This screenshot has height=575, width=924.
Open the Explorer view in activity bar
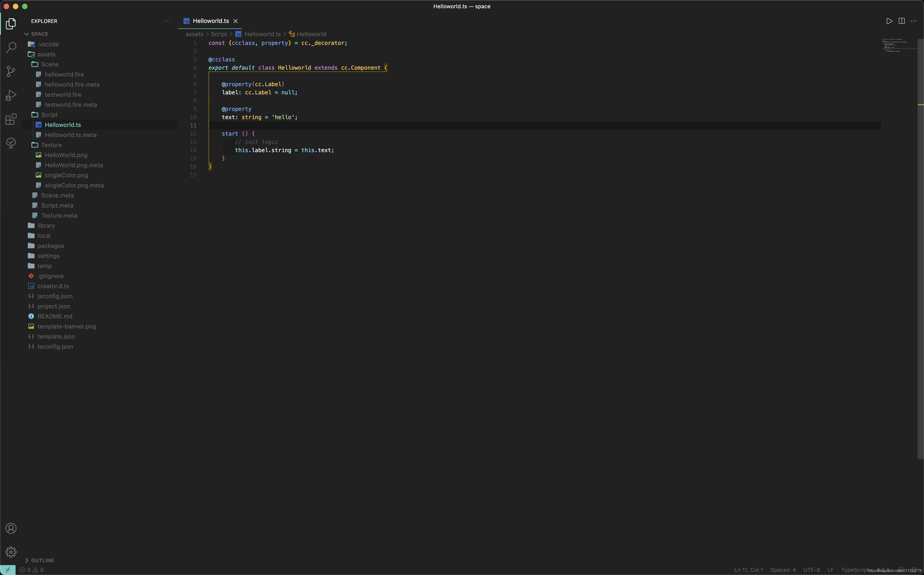[11, 24]
